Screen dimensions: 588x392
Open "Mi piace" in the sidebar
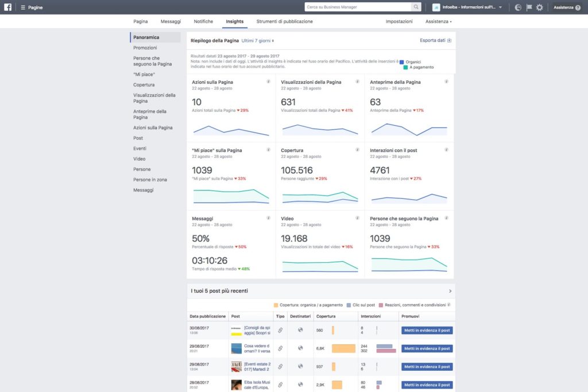point(144,74)
